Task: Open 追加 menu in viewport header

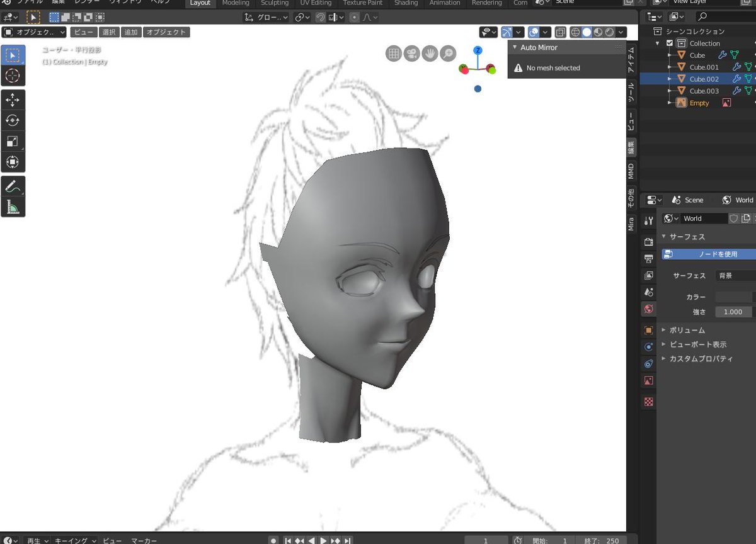Action: click(x=130, y=32)
